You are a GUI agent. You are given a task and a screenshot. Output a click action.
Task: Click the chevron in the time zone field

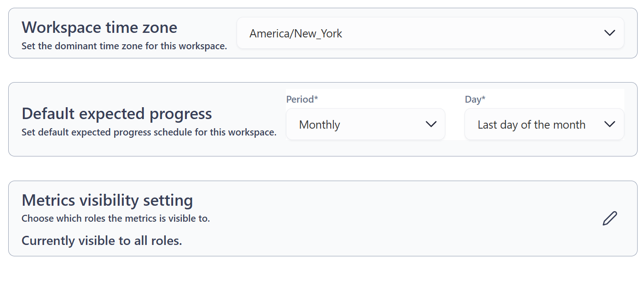click(x=610, y=33)
